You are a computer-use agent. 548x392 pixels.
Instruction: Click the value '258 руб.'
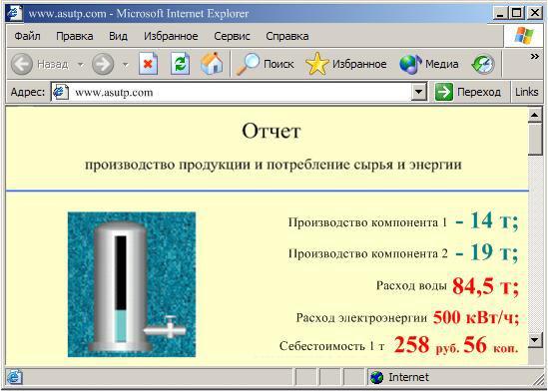pos(427,345)
